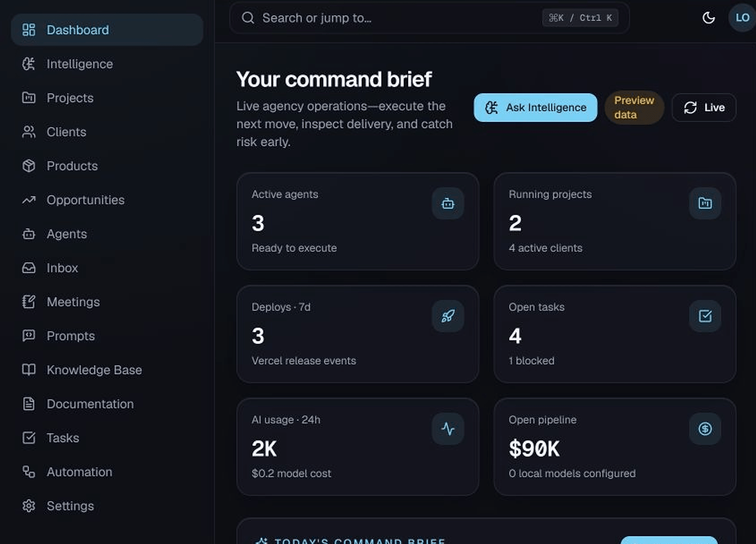Click the dollar icon on Open pipeline card
This screenshot has height=544, width=756.
(705, 429)
